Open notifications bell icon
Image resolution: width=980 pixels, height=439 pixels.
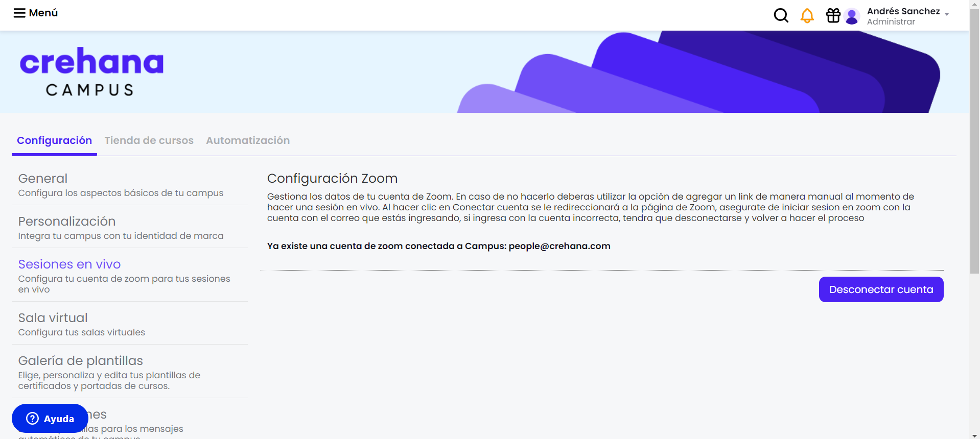click(x=807, y=16)
